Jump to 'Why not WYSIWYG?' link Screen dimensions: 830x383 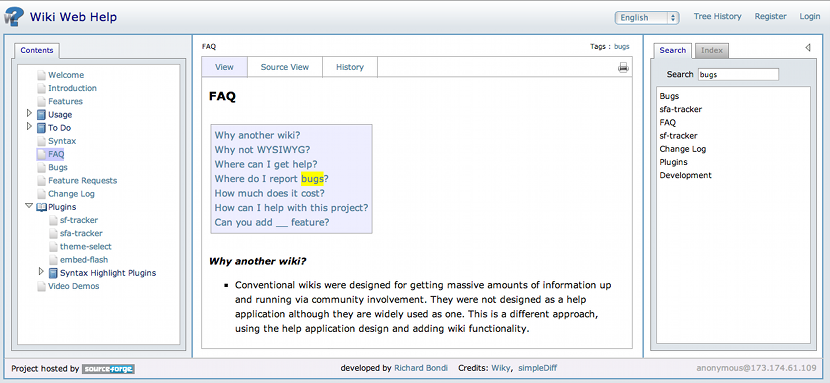(x=263, y=150)
